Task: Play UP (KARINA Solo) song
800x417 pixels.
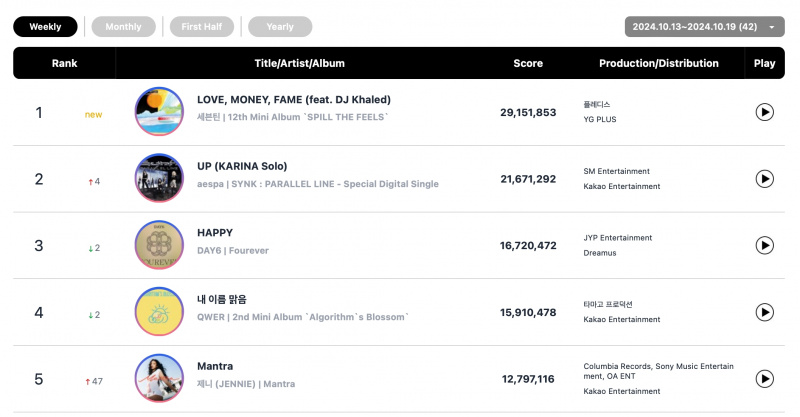Action: coord(764,179)
